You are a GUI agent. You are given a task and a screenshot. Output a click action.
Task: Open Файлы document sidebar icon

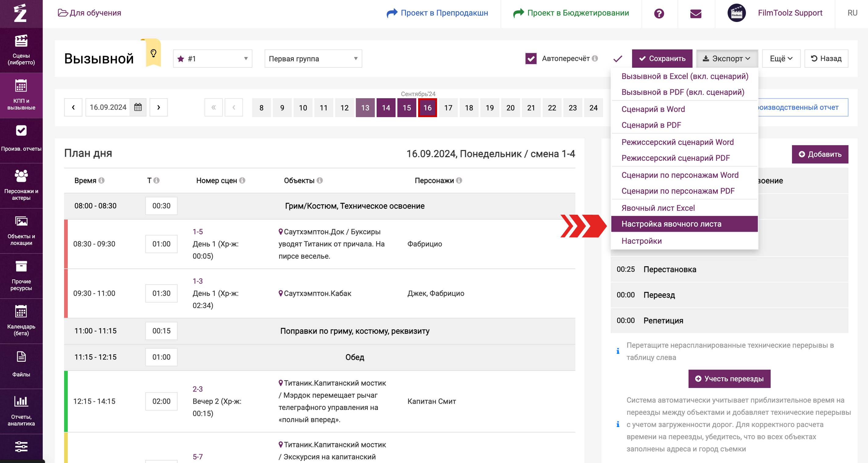[21, 357]
